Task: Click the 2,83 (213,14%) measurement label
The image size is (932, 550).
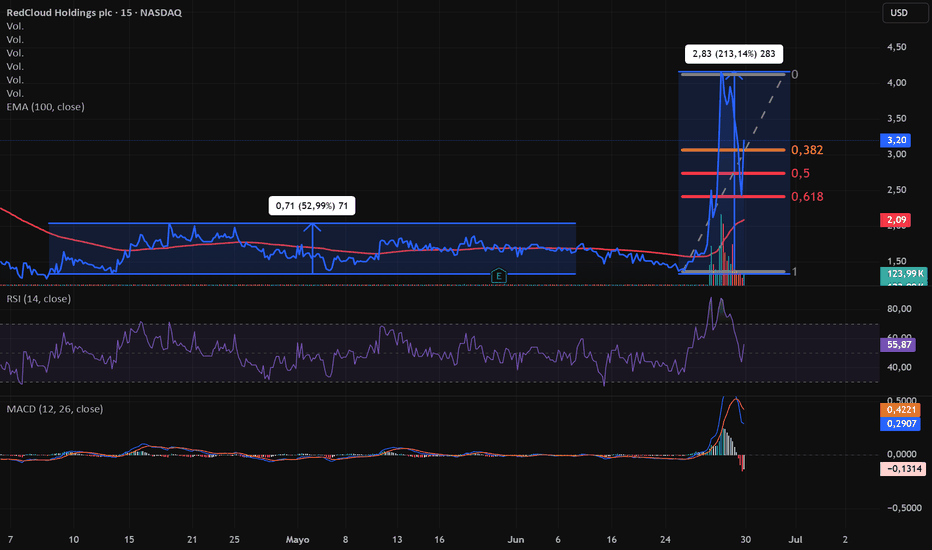Action: click(x=734, y=54)
